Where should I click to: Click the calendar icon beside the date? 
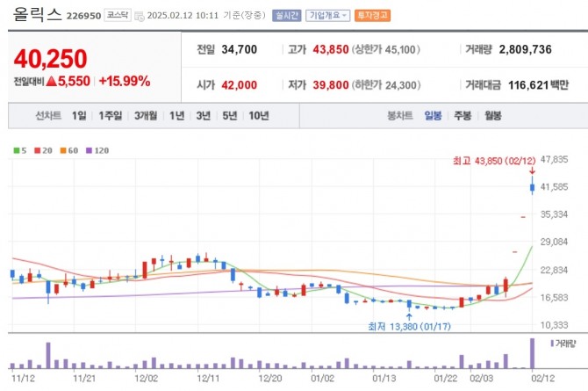(x=140, y=16)
